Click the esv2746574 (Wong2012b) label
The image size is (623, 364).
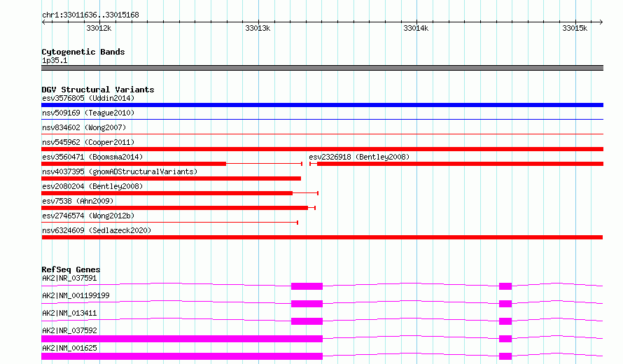[88, 216]
